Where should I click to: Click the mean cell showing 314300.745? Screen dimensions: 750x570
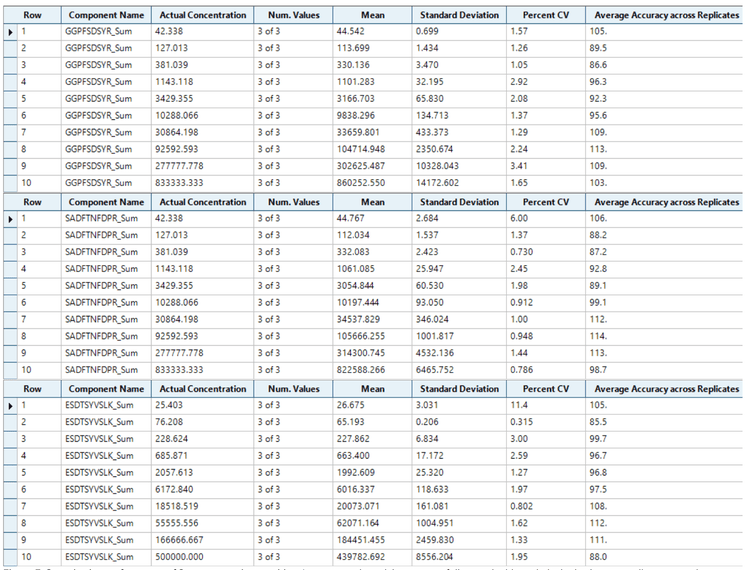click(x=372, y=353)
